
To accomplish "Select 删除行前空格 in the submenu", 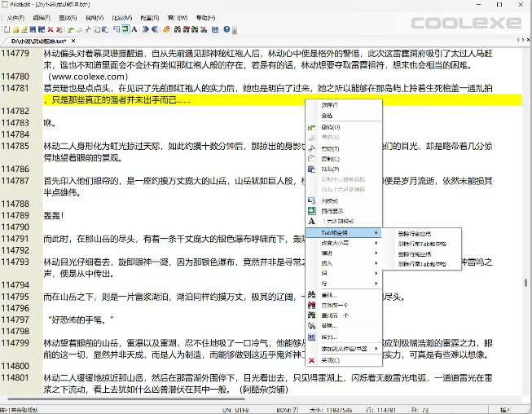I will click(422, 234).
